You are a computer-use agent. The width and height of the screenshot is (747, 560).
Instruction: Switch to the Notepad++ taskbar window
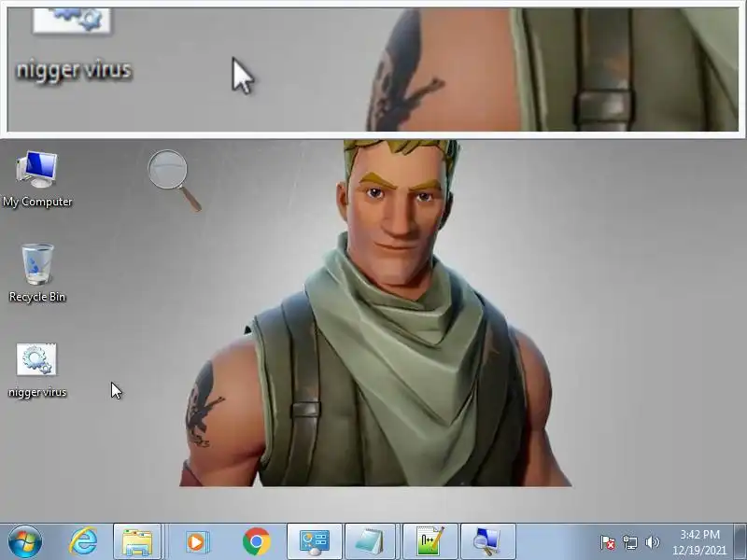pos(430,542)
